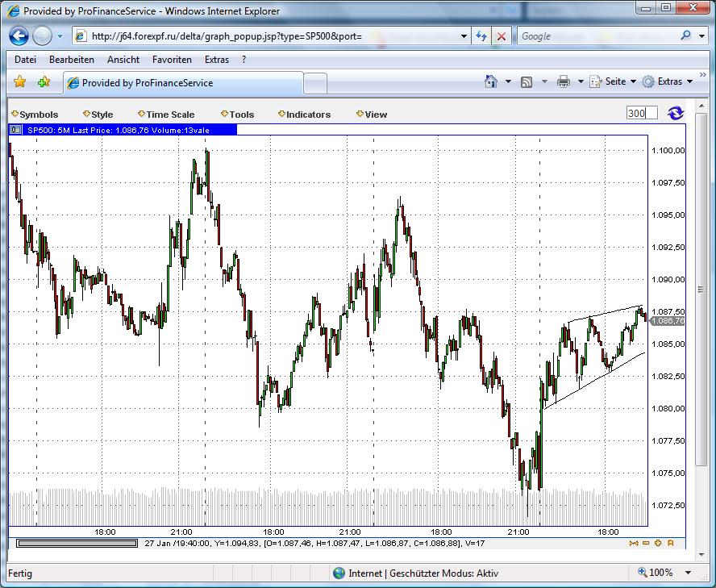
Task: Click the Fertig status text
Action: click(20, 573)
